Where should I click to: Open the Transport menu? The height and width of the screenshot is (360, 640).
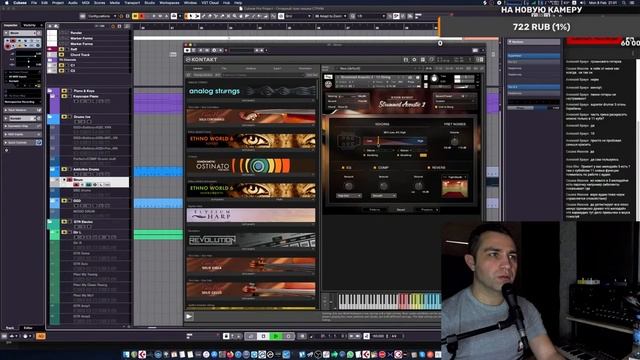(x=132, y=2)
